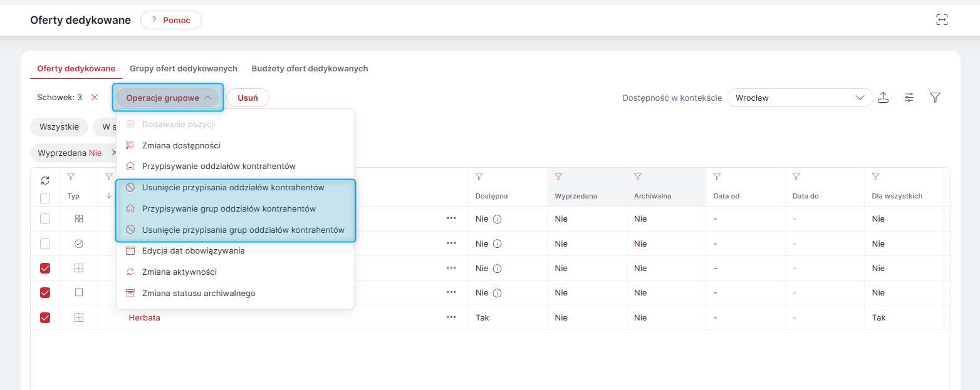Check the first row unchecked checkbox
Screen dimensions: 980x390
pos(45,219)
